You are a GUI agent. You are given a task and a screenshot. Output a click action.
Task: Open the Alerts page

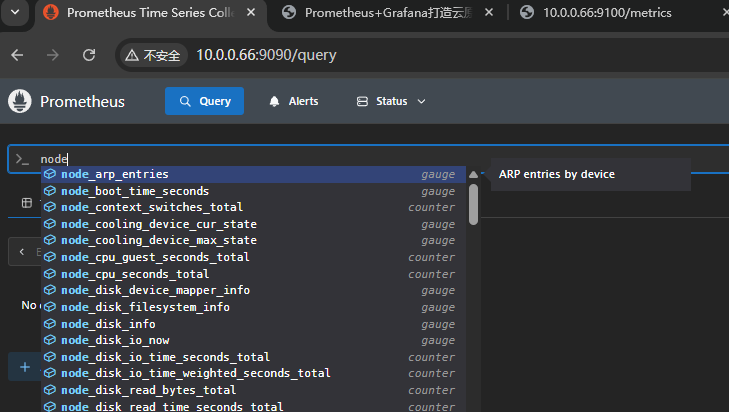tap(294, 101)
